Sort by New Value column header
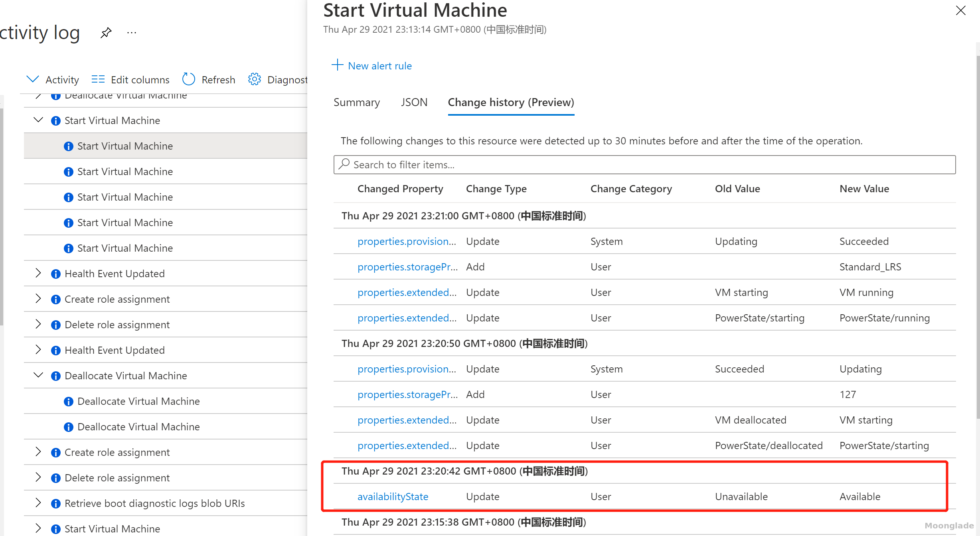The image size is (980, 536). click(864, 189)
